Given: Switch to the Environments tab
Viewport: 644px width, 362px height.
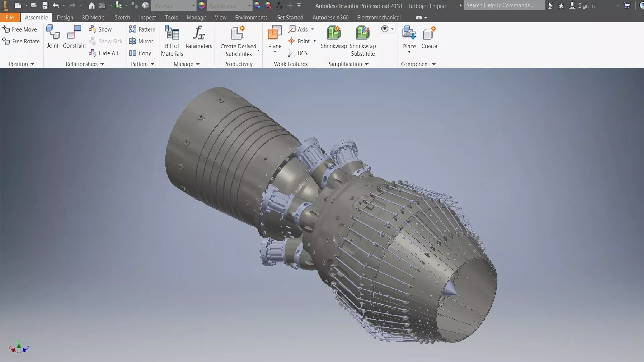Looking at the screenshot, I should point(251,17).
